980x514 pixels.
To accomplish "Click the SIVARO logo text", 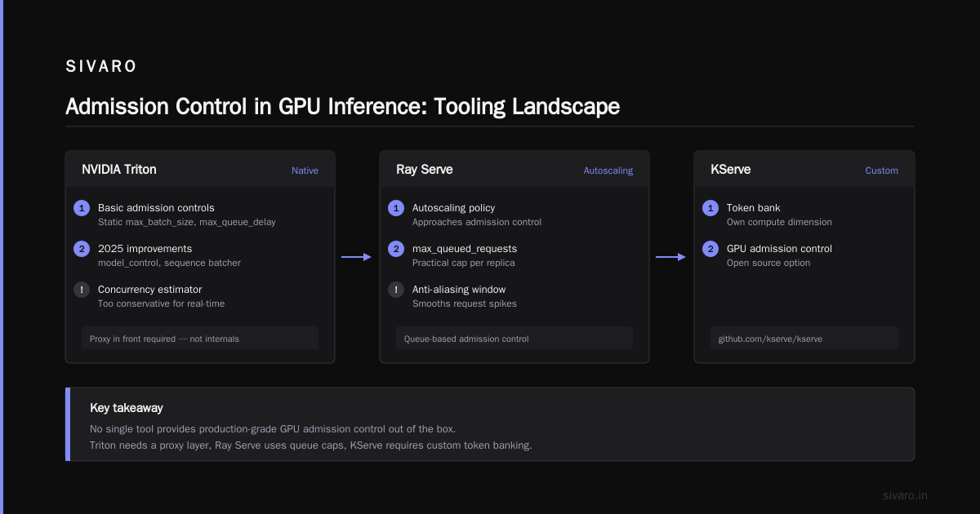I will pyautogui.click(x=101, y=67).
